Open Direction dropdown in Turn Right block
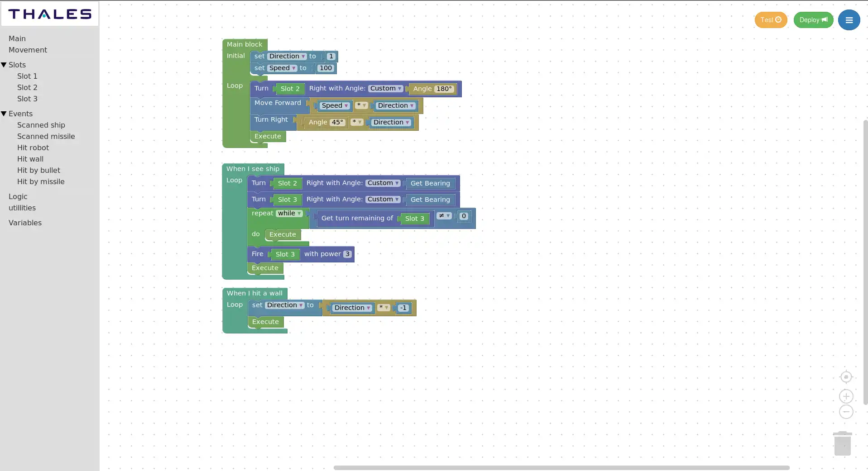Viewport: 868px width, 471px height. [x=391, y=122]
